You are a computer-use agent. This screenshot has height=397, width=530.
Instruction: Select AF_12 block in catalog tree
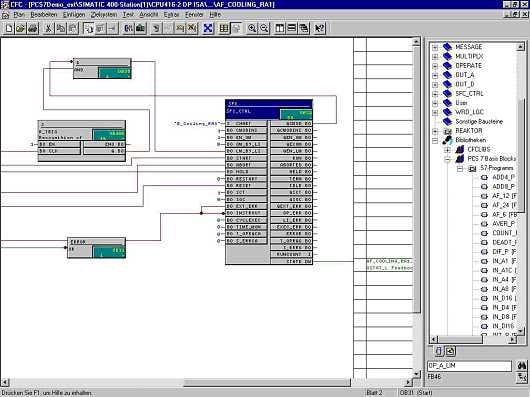(x=504, y=196)
